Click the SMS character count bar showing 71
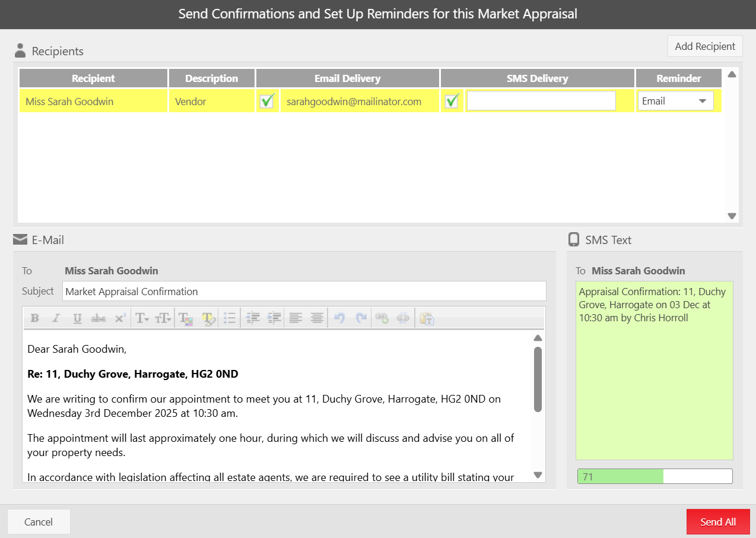The width and height of the screenshot is (756, 538). 655,476
